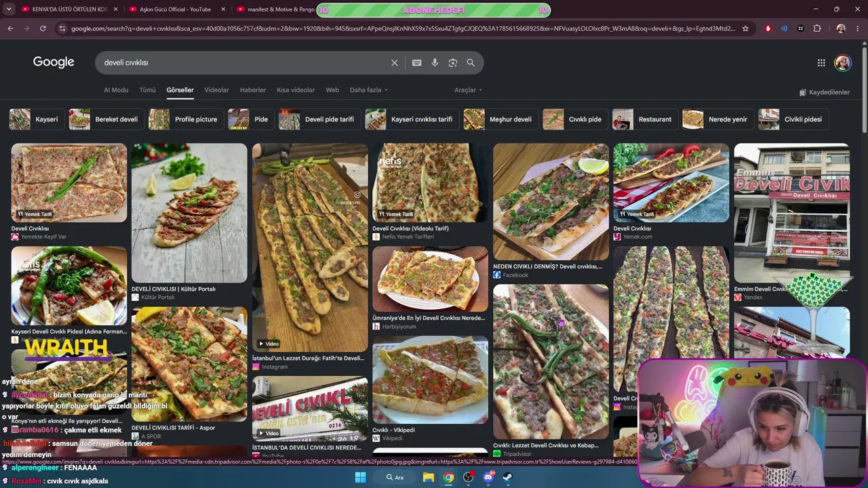Apply the Restaurant filter chip
Viewport: 868px width, 488px height.
(x=645, y=119)
